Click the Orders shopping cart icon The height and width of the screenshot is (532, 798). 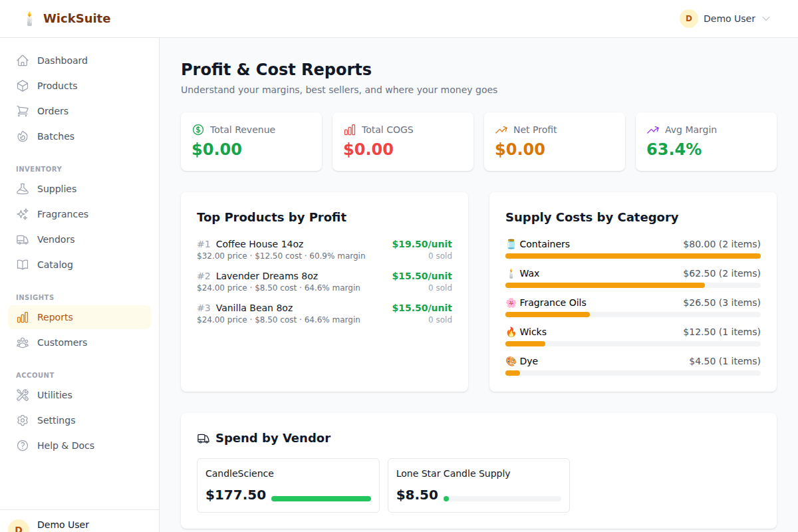(23, 111)
